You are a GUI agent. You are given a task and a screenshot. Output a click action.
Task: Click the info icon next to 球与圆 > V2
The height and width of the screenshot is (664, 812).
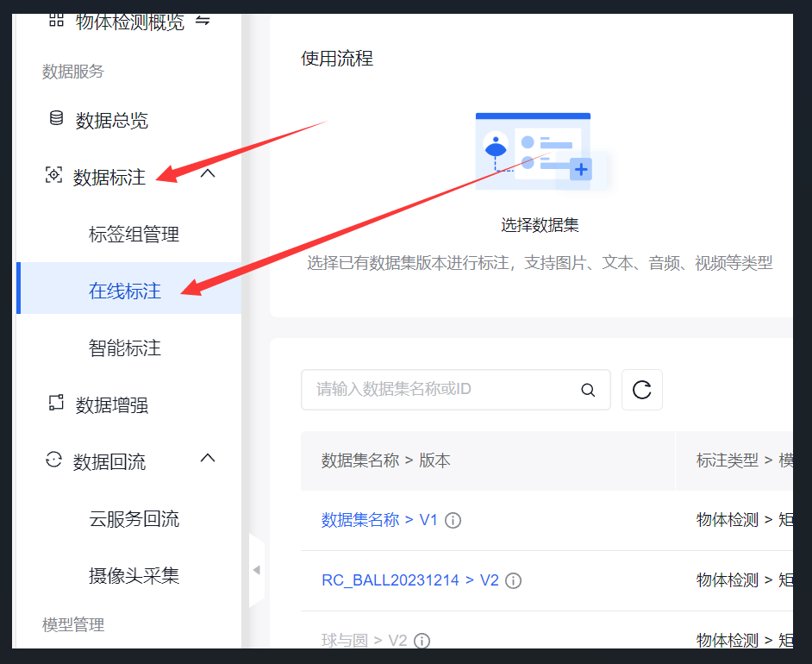coord(422,642)
